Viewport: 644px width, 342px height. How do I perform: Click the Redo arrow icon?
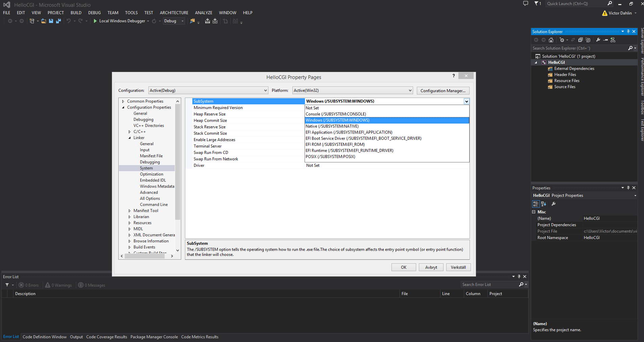(80, 21)
